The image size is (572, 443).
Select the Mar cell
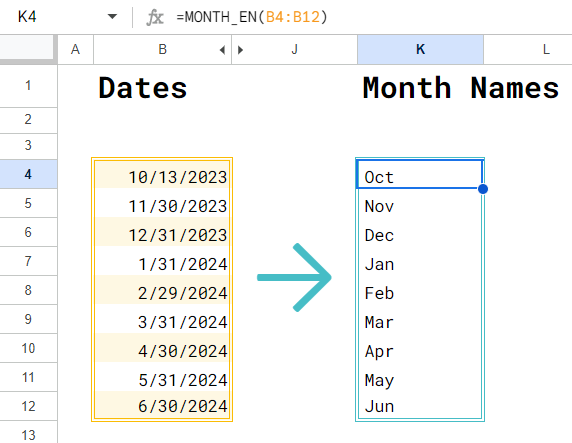[x=420, y=319]
